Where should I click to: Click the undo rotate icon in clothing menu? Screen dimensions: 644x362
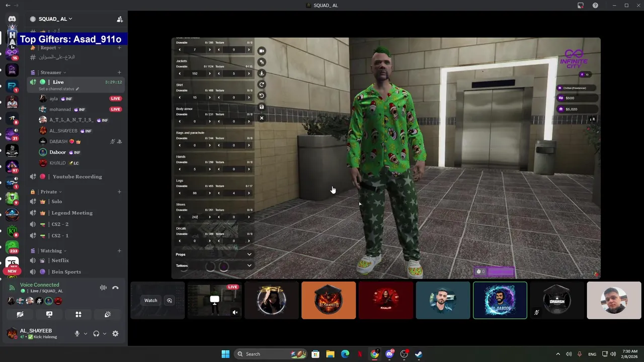coord(262,96)
